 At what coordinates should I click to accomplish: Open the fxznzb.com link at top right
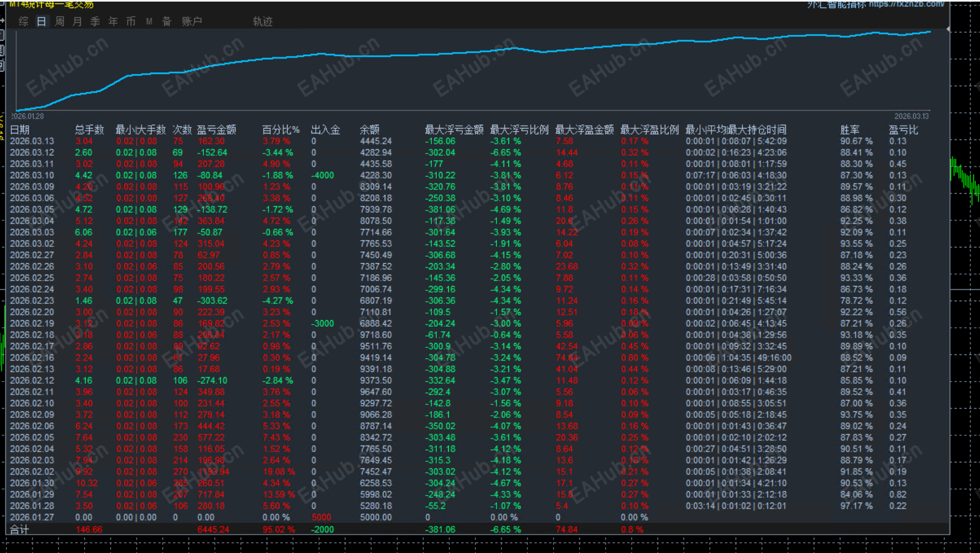pos(907,4)
